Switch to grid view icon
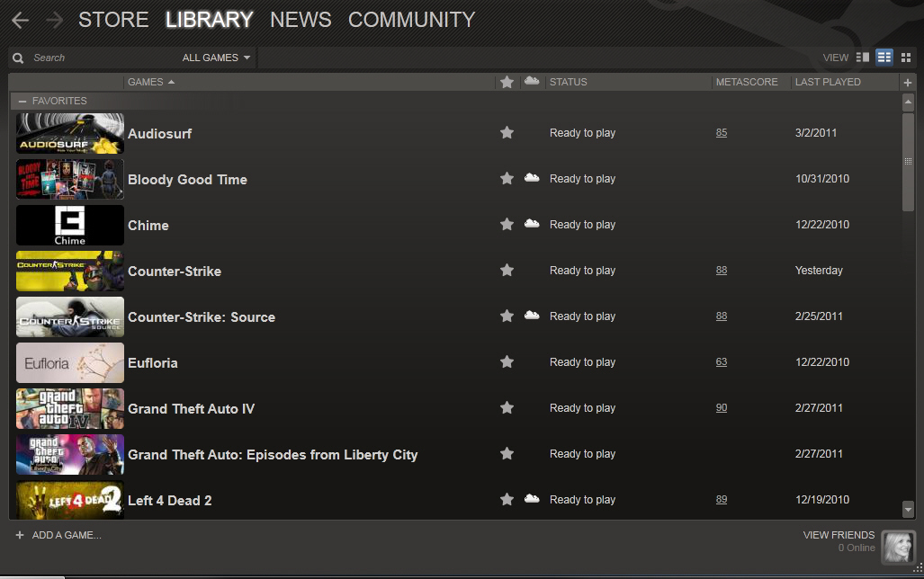The image size is (924, 579). (x=906, y=58)
